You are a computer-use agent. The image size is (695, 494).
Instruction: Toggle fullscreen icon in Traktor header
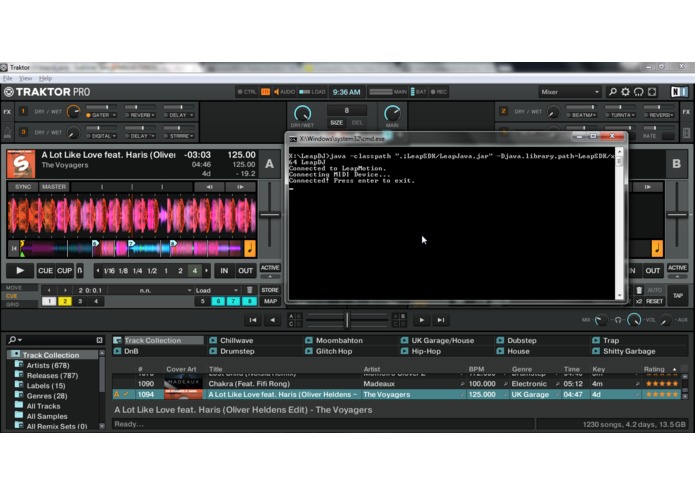652,92
